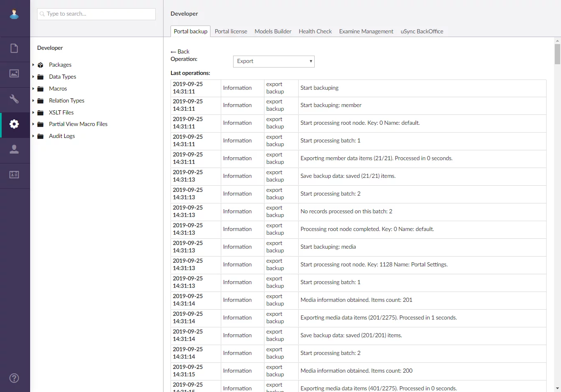Open the Macros tree item
Viewport: 561px width, 392px height.
(x=58, y=89)
